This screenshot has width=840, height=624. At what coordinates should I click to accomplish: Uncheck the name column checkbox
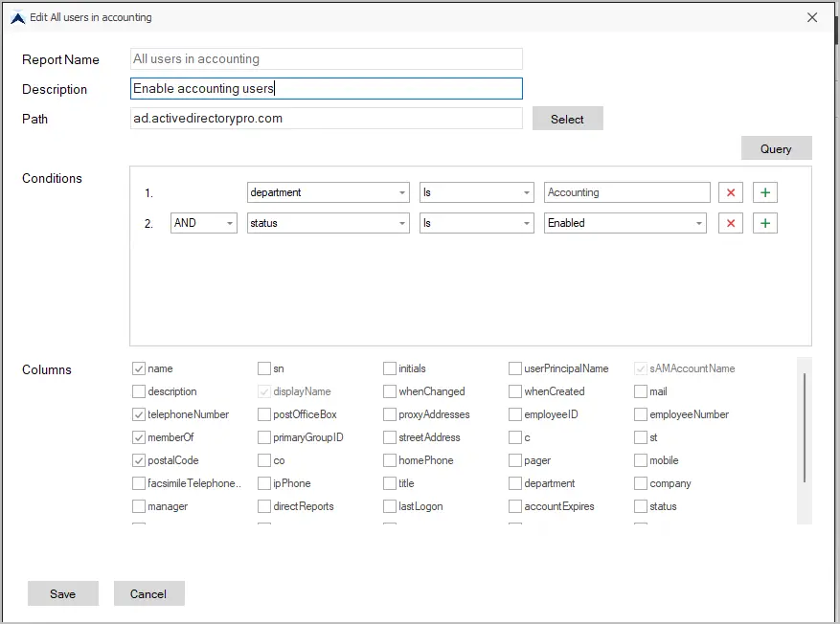point(139,368)
